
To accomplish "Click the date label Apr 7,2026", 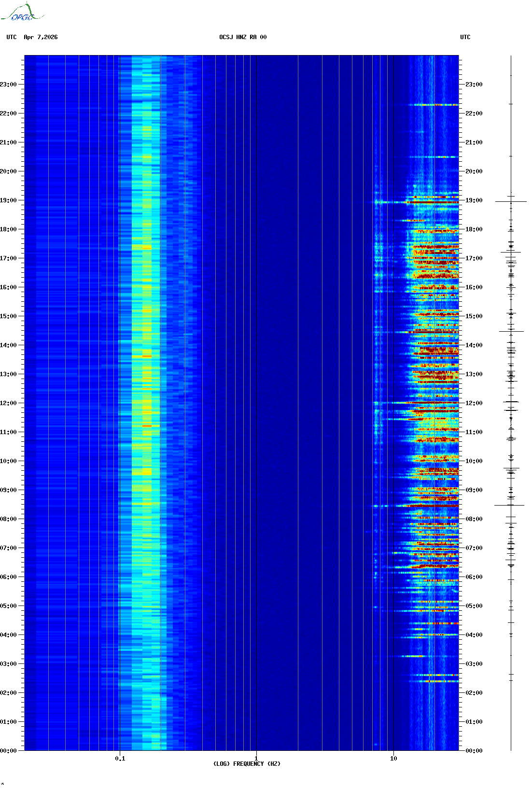I will click(x=41, y=37).
